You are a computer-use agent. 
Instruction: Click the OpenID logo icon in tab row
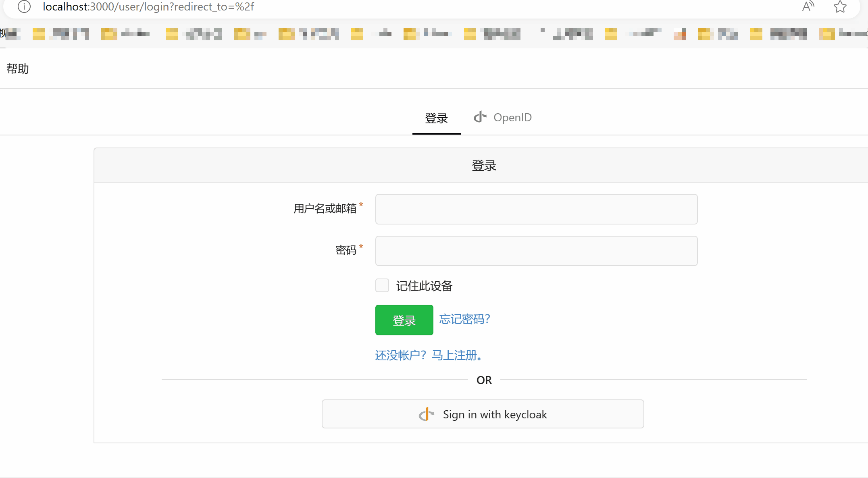480,117
